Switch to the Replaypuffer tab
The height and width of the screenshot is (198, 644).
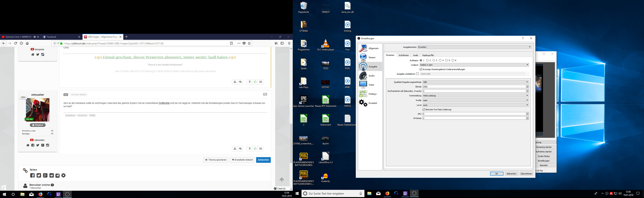tap(428, 55)
